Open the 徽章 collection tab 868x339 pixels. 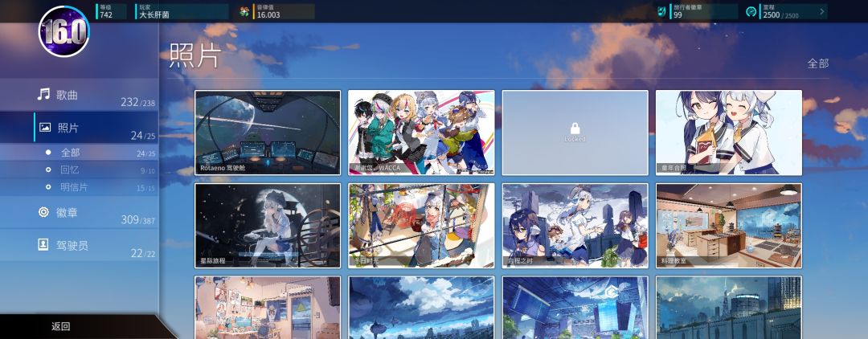click(x=79, y=212)
